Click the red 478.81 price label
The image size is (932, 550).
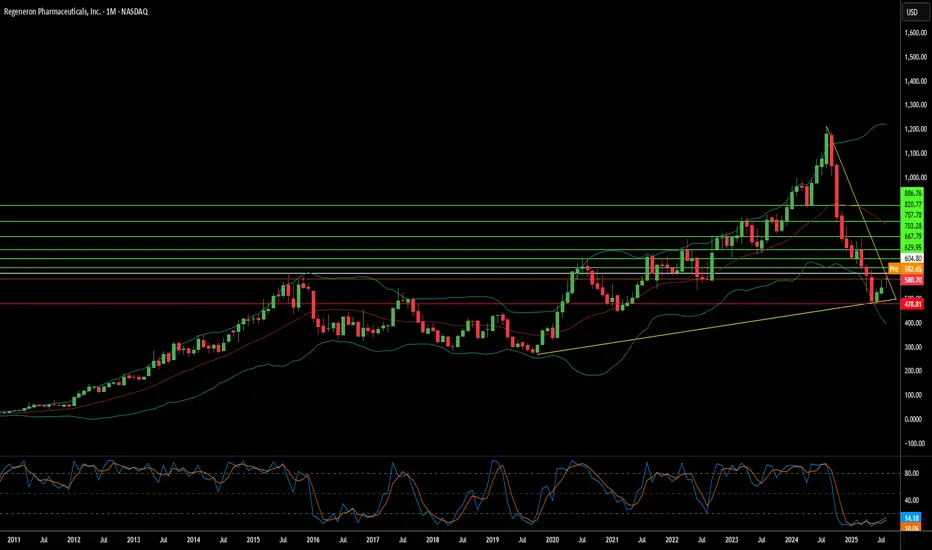click(x=912, y=304)
